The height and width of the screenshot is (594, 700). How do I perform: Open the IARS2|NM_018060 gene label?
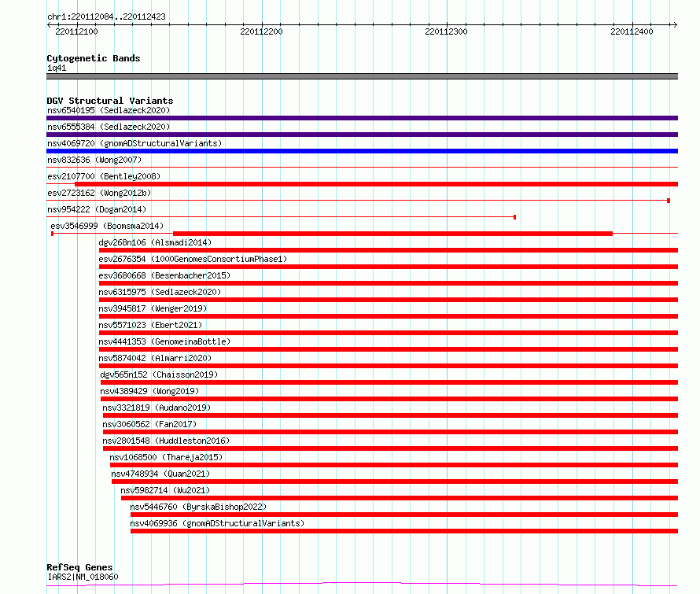point(83,577)
